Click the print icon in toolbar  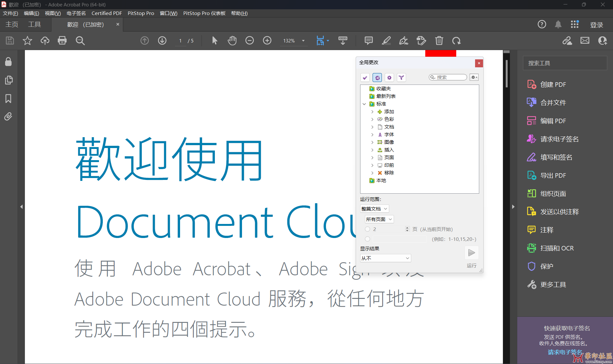pos(62,41)
